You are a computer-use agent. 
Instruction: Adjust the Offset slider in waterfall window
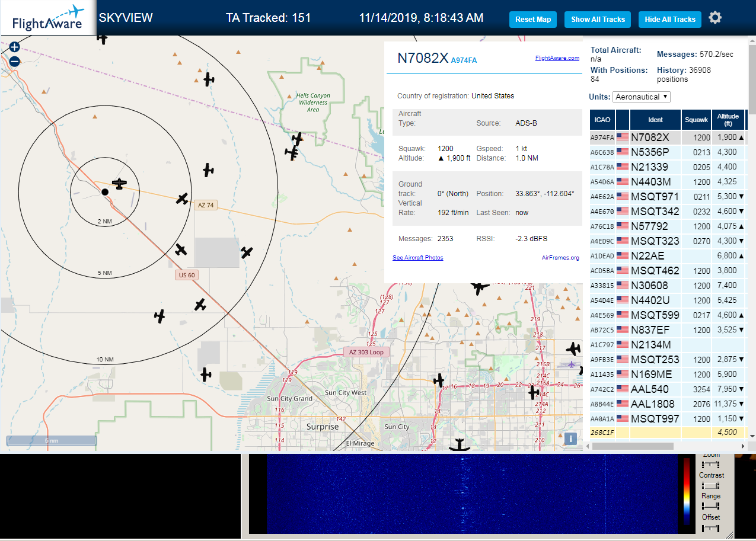(x=710, y=527)
